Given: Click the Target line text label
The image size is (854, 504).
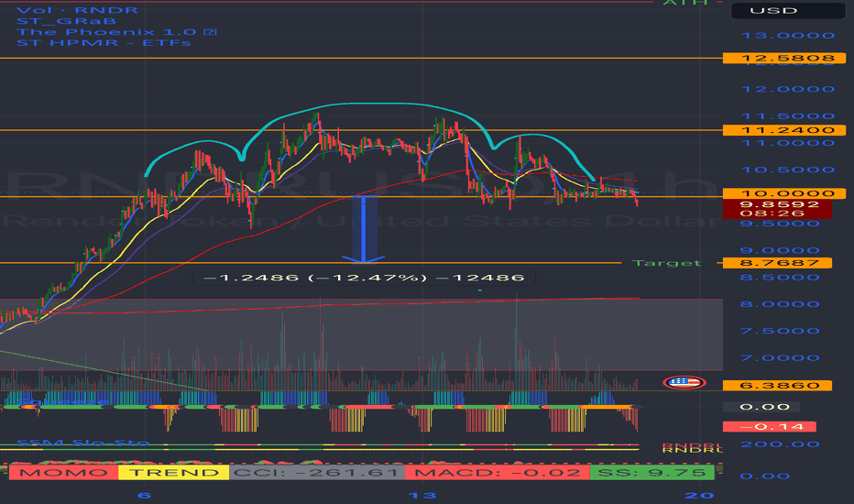Looking at the screenshot, I should point(666,263).
